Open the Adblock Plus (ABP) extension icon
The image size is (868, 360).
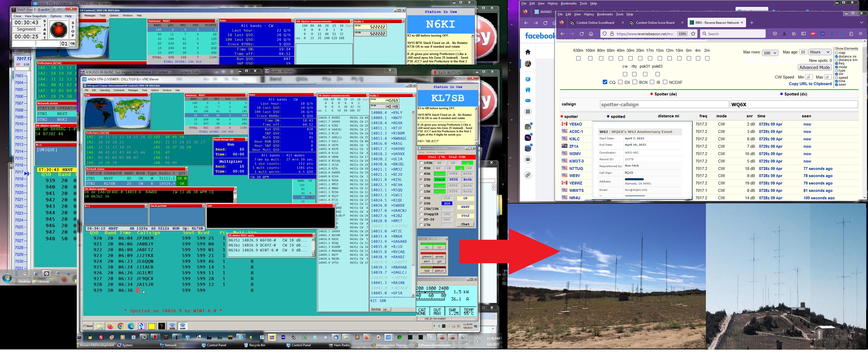(x=813, y=34)
